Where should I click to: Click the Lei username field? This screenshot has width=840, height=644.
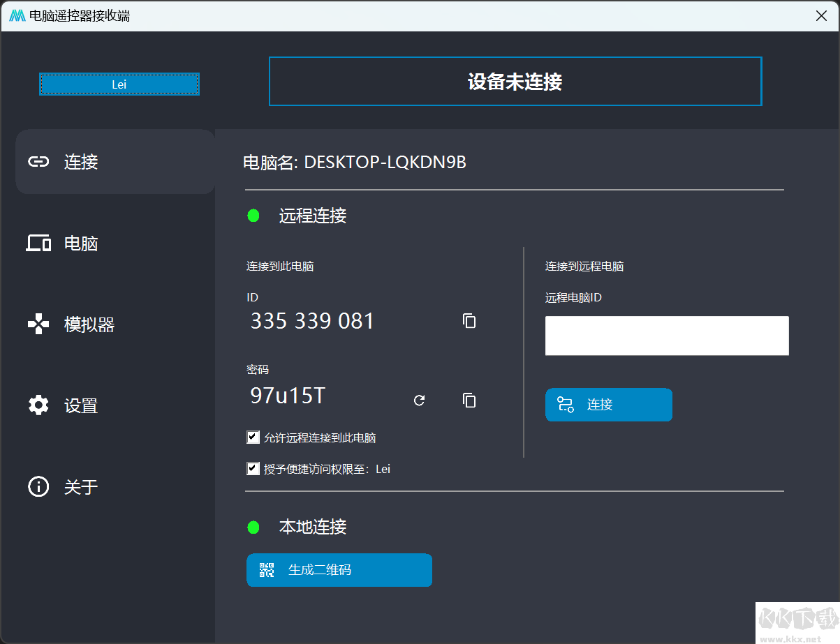click(119, 84)
